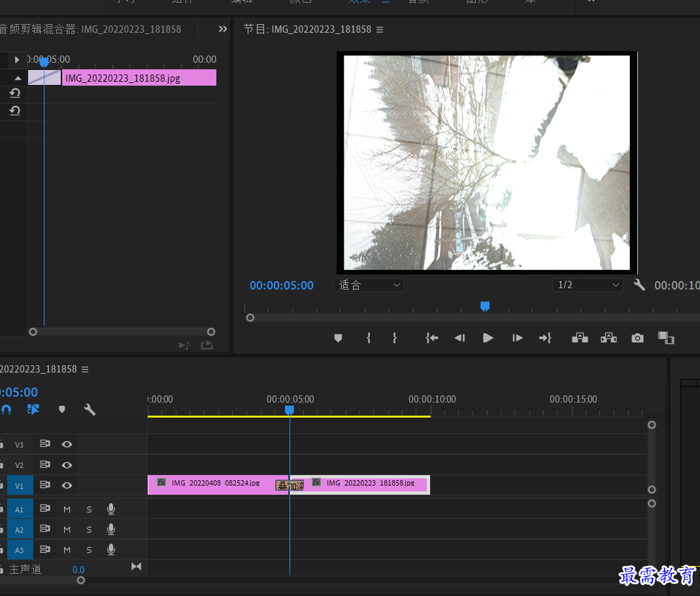700x596 pixels.
Task: Expand hidden panels double-chevron
Action: (223, 29)
